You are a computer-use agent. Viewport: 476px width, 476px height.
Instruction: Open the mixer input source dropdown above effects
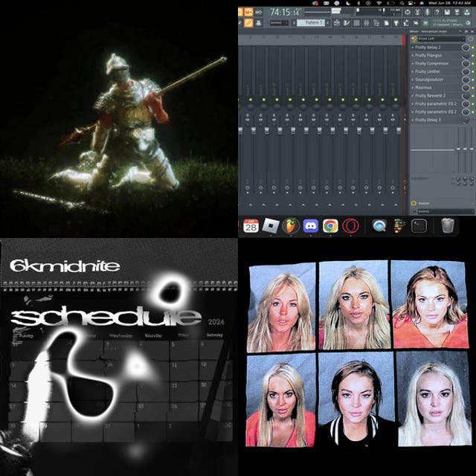click(x=441, y=39)
